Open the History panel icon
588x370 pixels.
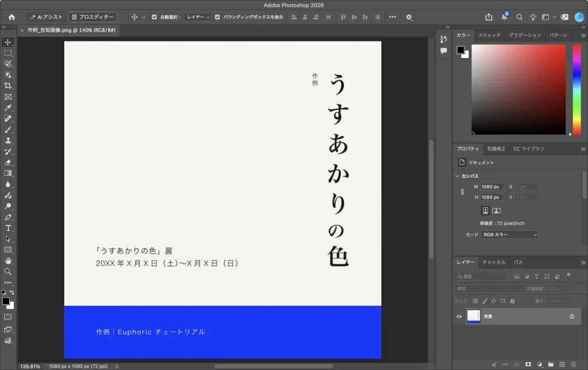(x=444, y=39)
